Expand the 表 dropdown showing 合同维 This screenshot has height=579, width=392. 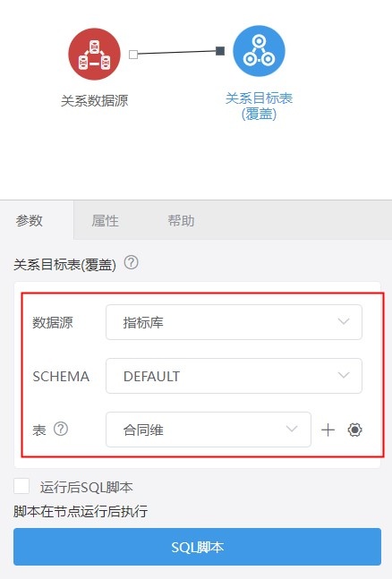pos(209,430)
